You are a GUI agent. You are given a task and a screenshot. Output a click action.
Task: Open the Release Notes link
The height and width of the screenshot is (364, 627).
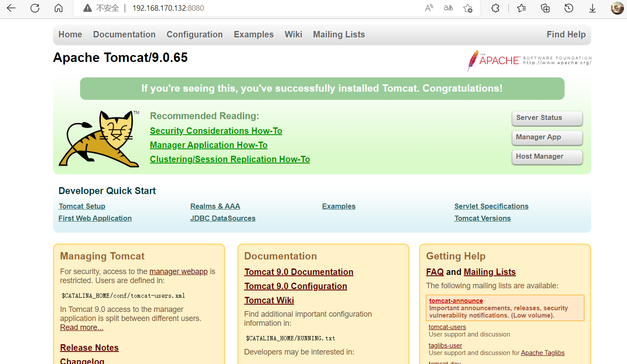pyautogui.click(x=89, y=348)
